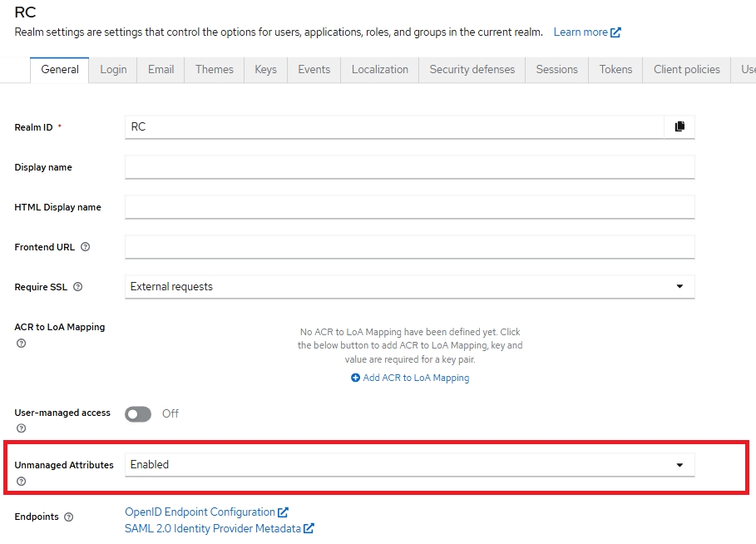Focus the HTML Display name field
This screenshot has width=756, height=544.
[x=409, y=207]
